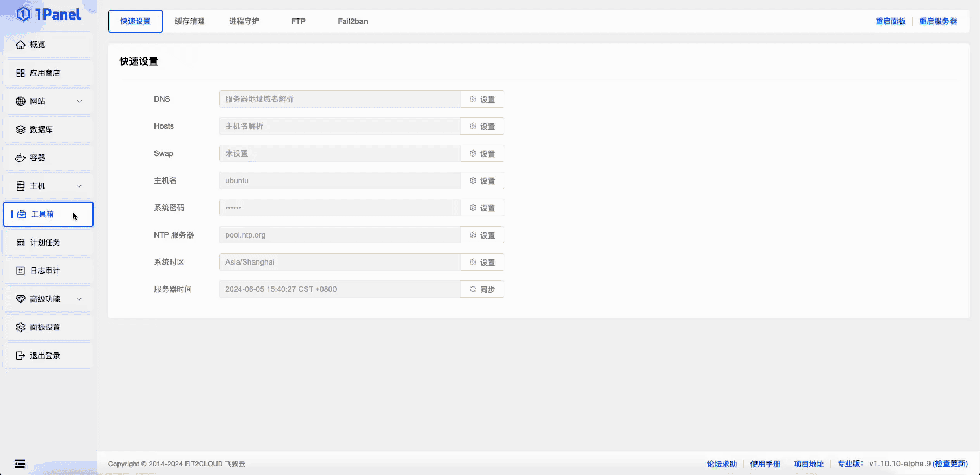This screenshot has height=475, width=980.
Task: Click the 退出登录 logout icon
Action: point(21,355)
